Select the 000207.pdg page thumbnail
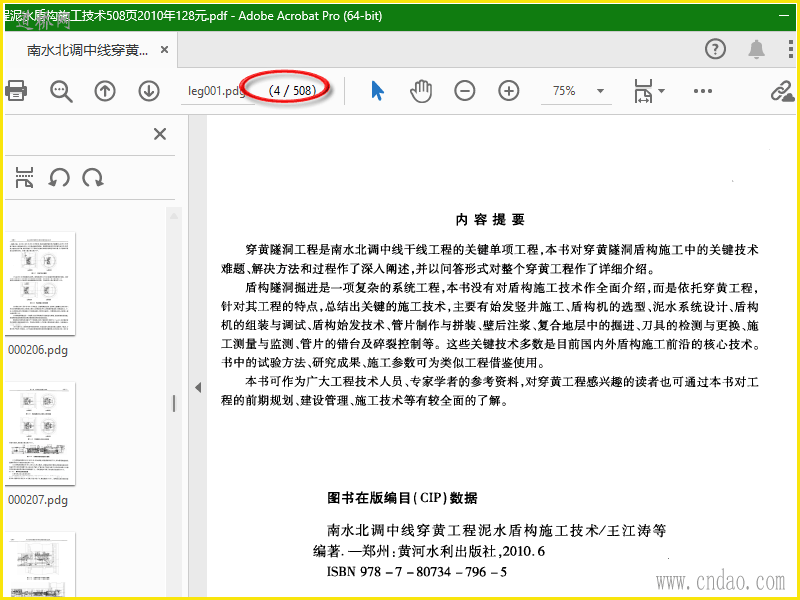 coord(40,434)
